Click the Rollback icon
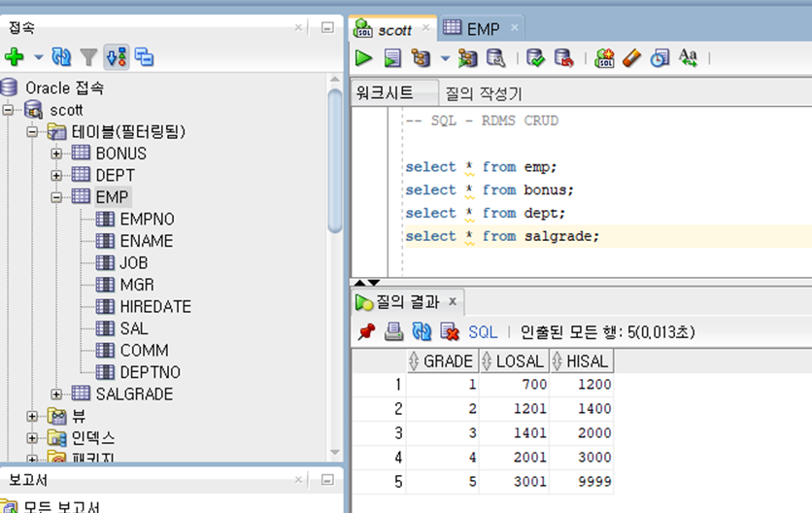 [563, 58]
